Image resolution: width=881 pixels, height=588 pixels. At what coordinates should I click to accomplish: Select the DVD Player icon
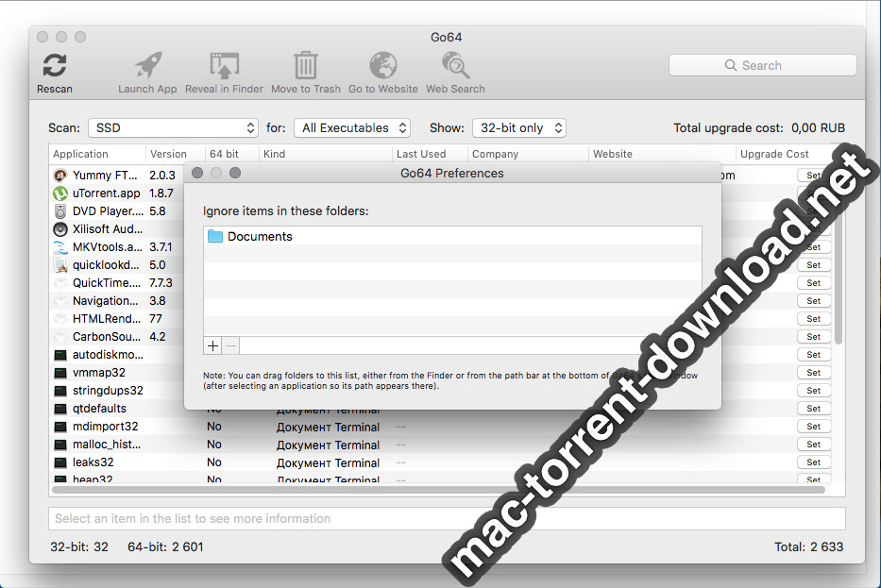pos(60,211)
